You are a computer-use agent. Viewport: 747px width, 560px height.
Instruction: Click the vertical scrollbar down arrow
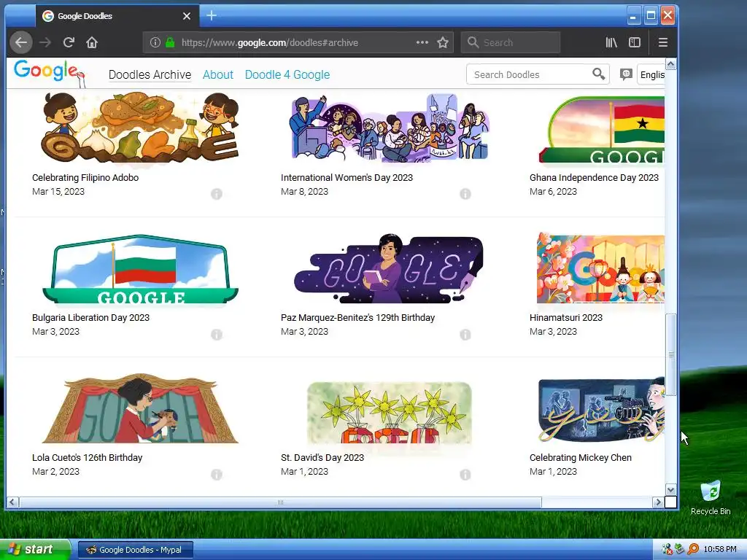coord(671,489)
